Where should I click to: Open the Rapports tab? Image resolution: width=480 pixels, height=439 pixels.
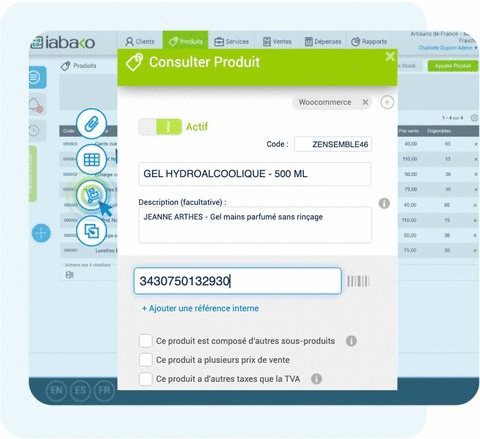pos(369,42)
